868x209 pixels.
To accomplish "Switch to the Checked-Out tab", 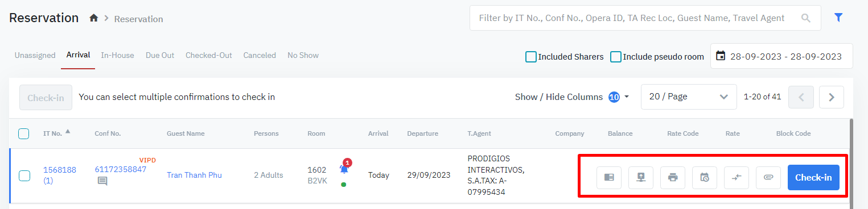I will (x=209, y=55).
